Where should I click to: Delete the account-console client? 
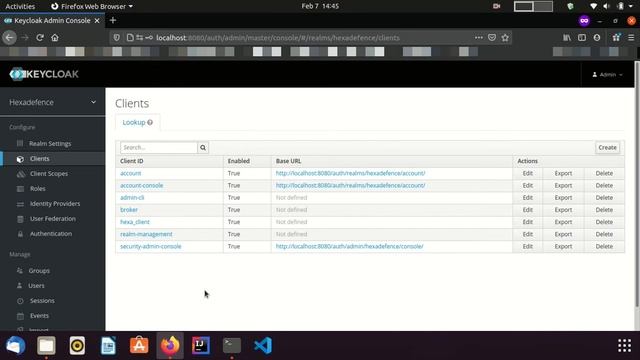click(x=604, y=185)
